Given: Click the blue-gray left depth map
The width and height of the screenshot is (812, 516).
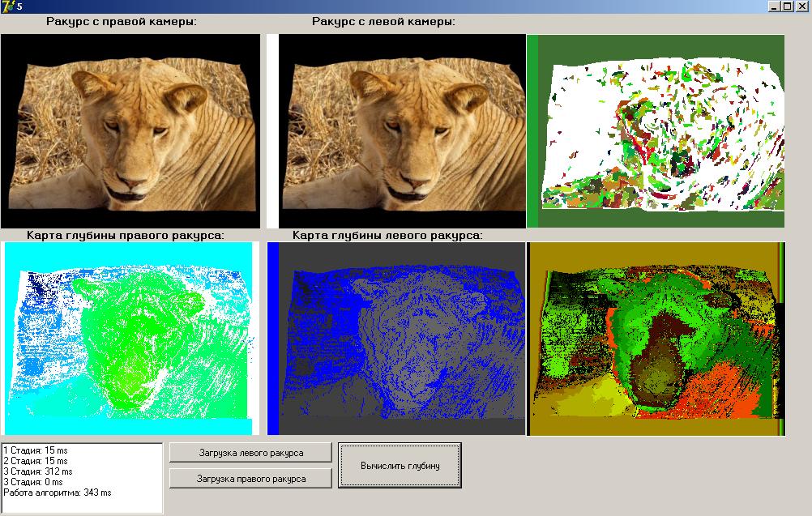Looking at the screenshot, I should [x=396, y=339].
